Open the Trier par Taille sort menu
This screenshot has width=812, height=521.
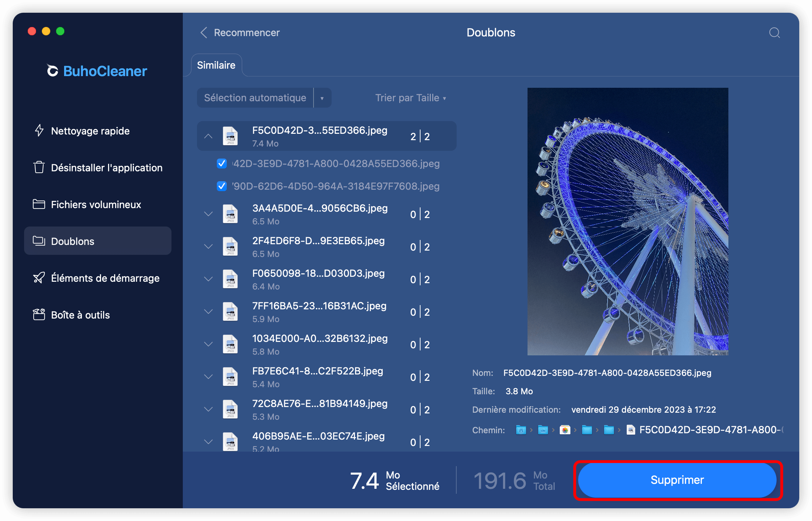coord(411,98)
